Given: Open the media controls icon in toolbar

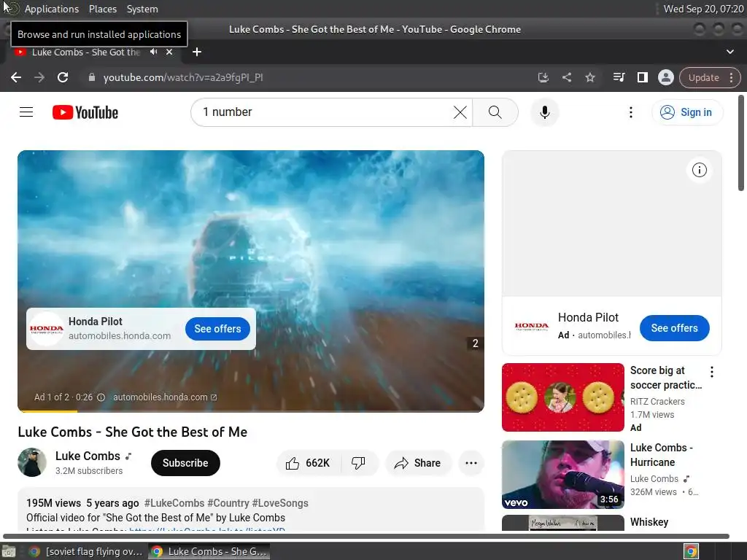Looking at the screenshot, I should tap(619, 77).
